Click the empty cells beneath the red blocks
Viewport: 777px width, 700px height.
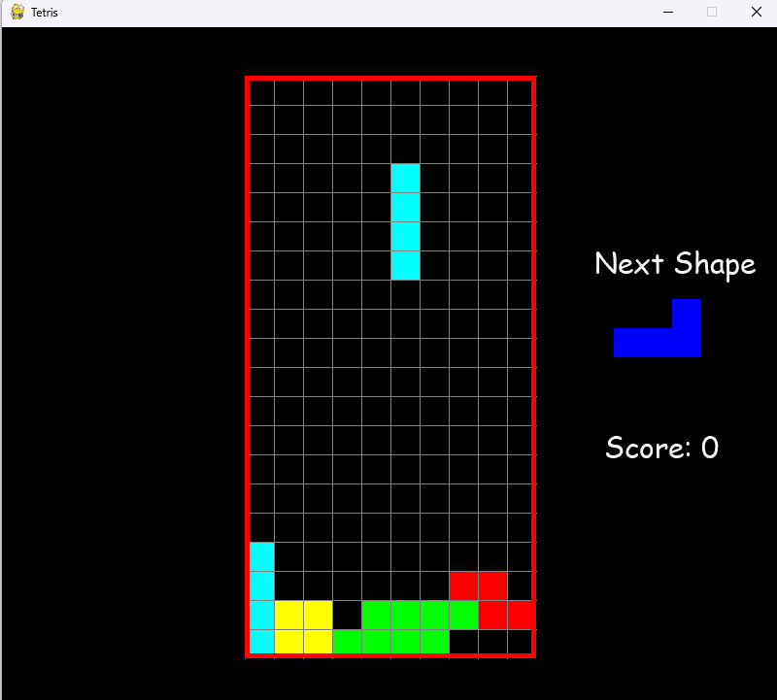[x=491, y=642]
